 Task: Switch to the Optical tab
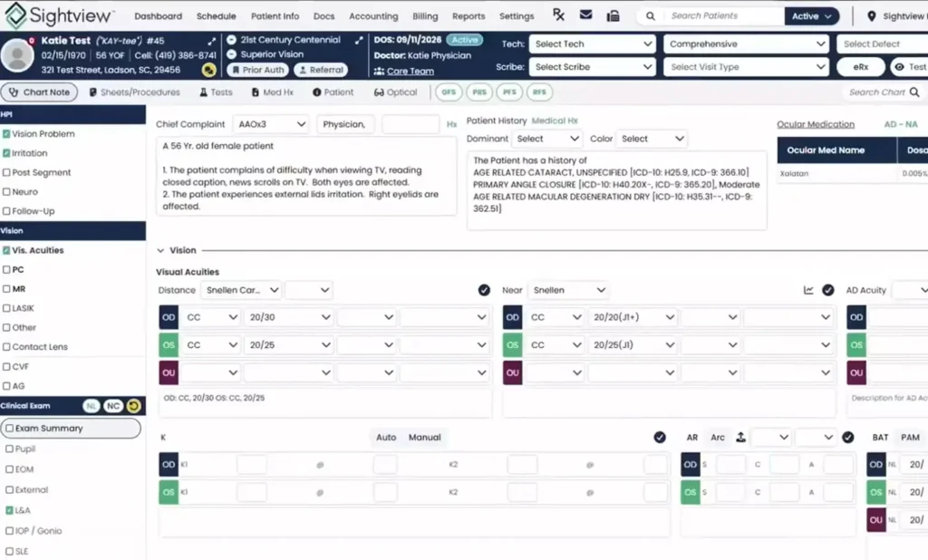(395, 92)
